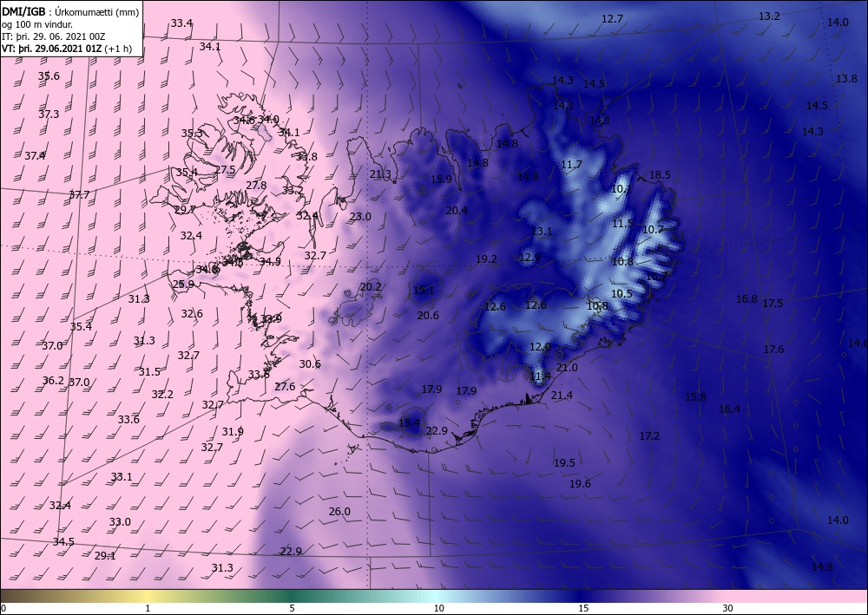The width and height of the screenshot is (868, 615).
Task: Select the 31.5 value label
Action: [x=149, y=372]
